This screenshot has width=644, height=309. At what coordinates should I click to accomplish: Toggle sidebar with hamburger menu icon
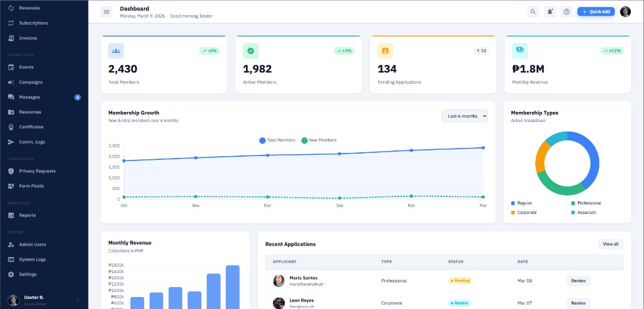[x=106, y=12]
